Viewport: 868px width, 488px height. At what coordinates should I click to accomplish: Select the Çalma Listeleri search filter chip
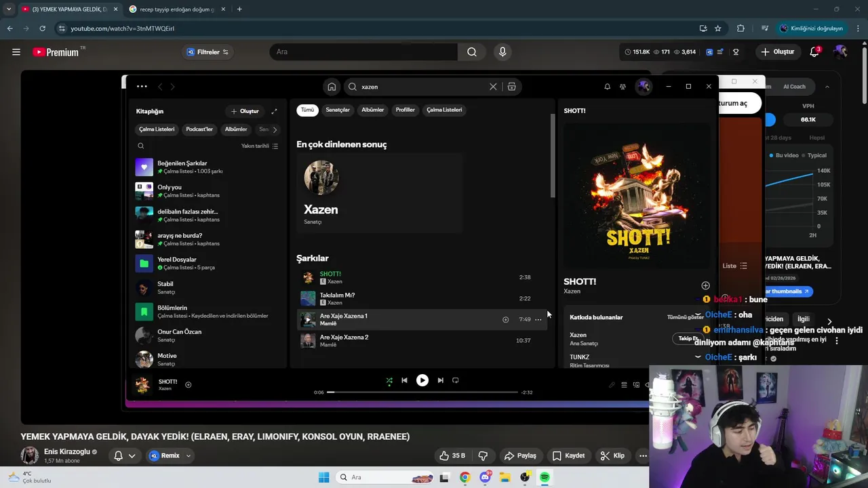(444, 110)
